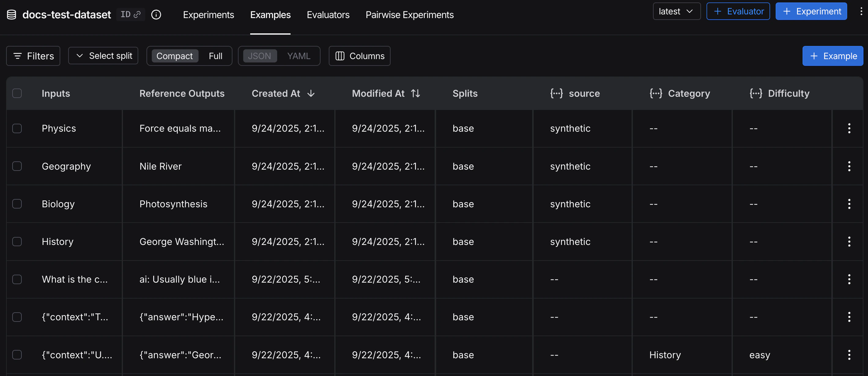This screenshot has width=868, height=376.
Task: Click the metadata braces icon on the source column
Action: (x=556, y=93)
